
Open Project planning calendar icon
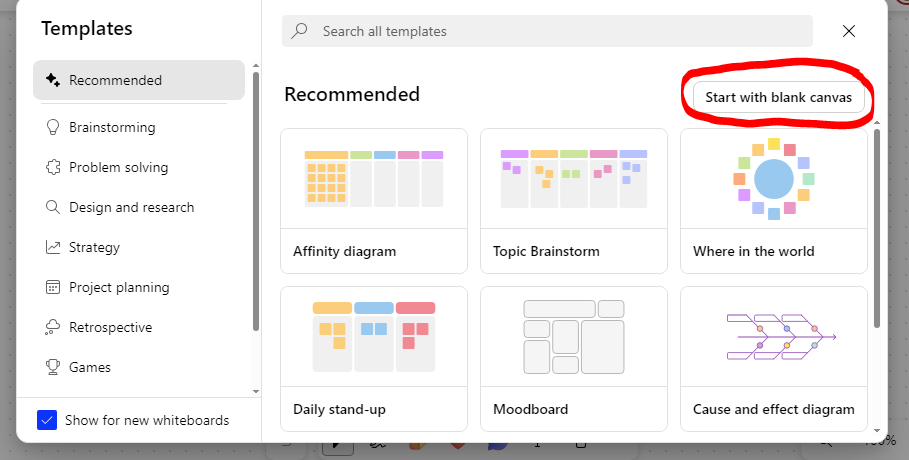pos(53,287)
